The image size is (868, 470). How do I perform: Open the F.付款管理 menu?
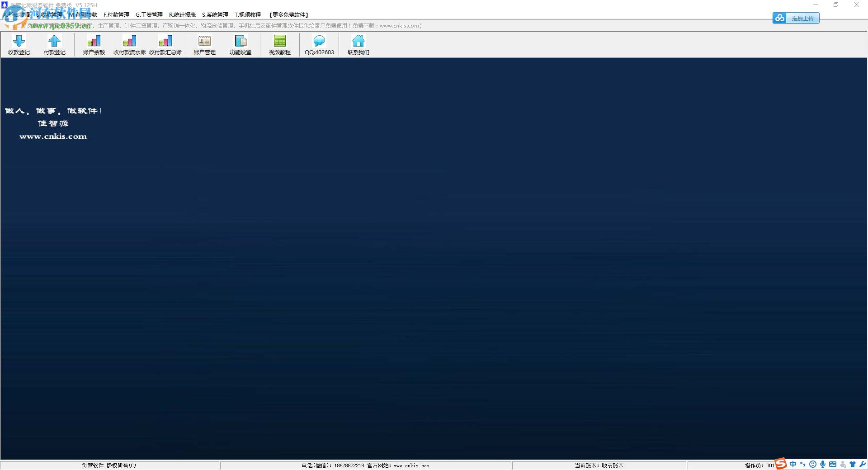[x=116, y=15]
